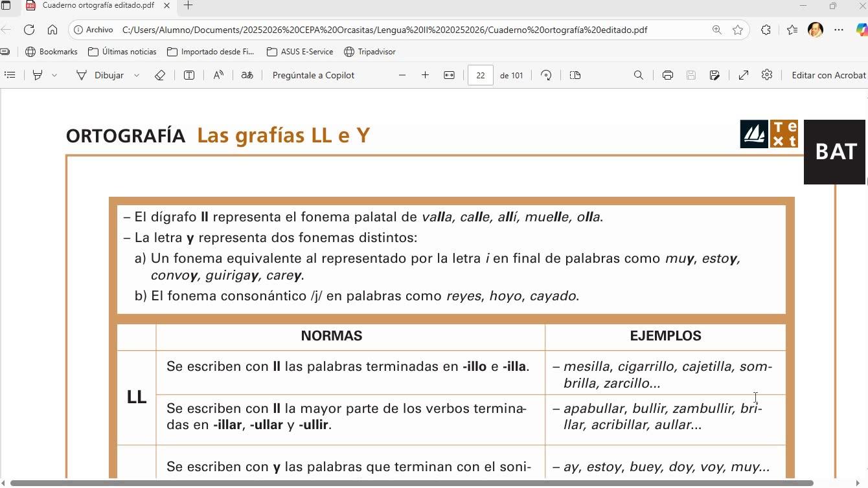Start read aloud for the PDF
The width and height of the screenshot is (868, 488).
(218, 75)
